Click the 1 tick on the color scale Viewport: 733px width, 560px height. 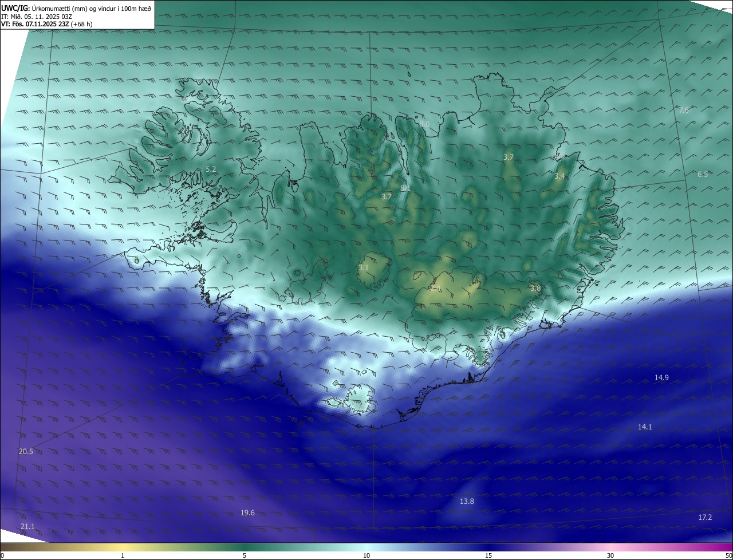point(123,555)
